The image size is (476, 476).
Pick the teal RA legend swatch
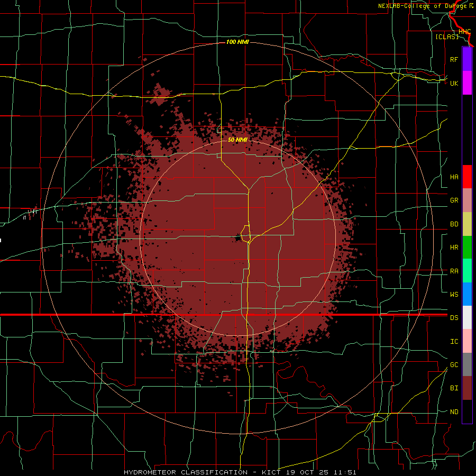(467, 271)
